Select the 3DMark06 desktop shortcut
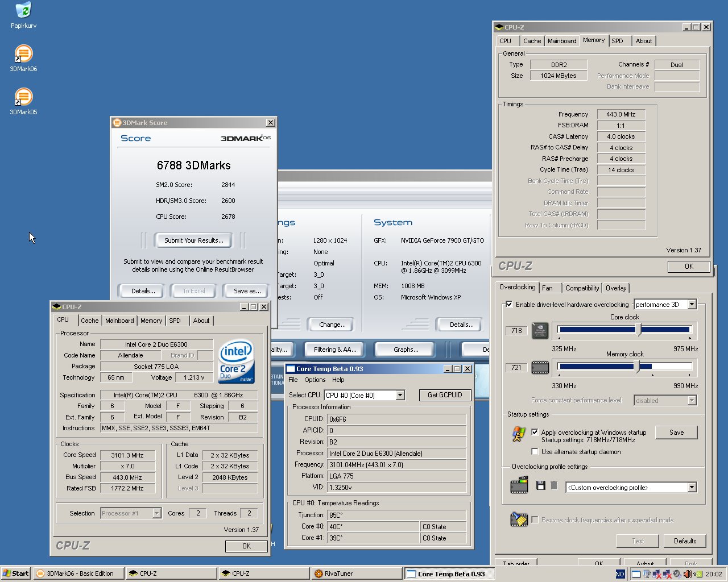The image size is (728, 582). (23, 59)
